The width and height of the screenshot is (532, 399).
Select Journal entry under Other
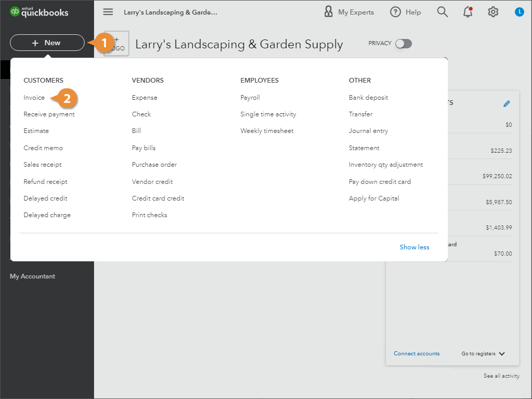368,130
